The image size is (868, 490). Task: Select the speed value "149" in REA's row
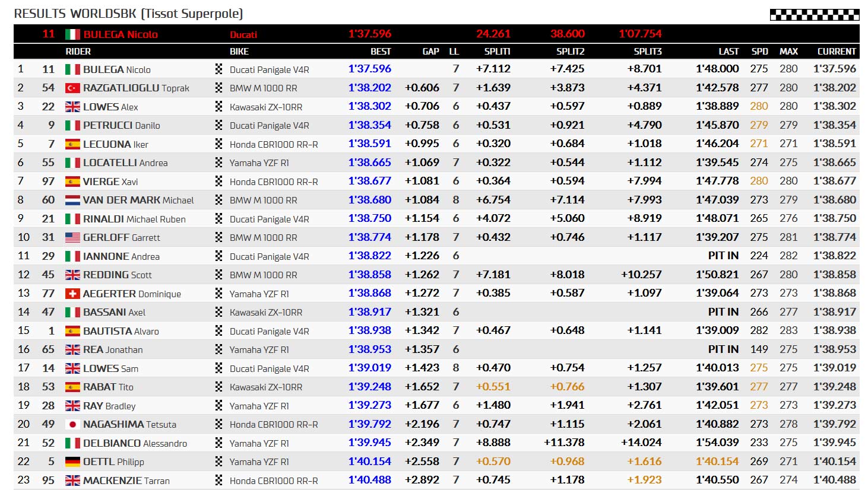759,349
